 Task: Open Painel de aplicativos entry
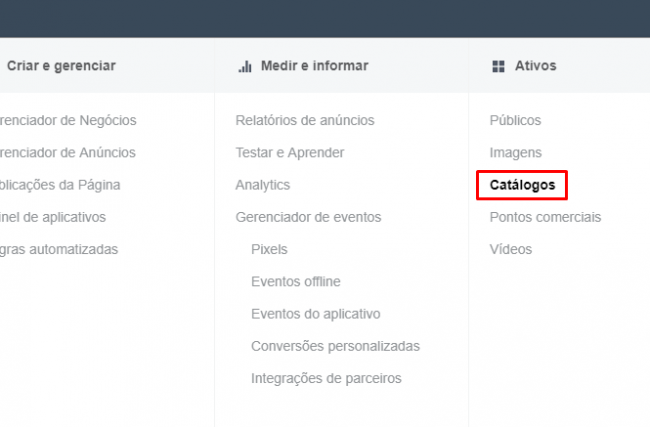click(x=53, y=217)
